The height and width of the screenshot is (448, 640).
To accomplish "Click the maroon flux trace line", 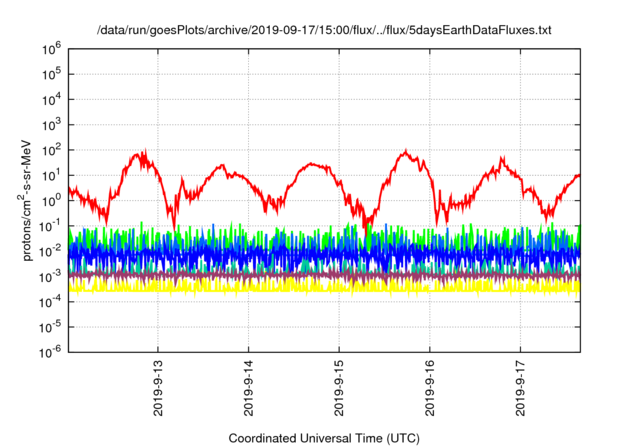I will point(324,276).
